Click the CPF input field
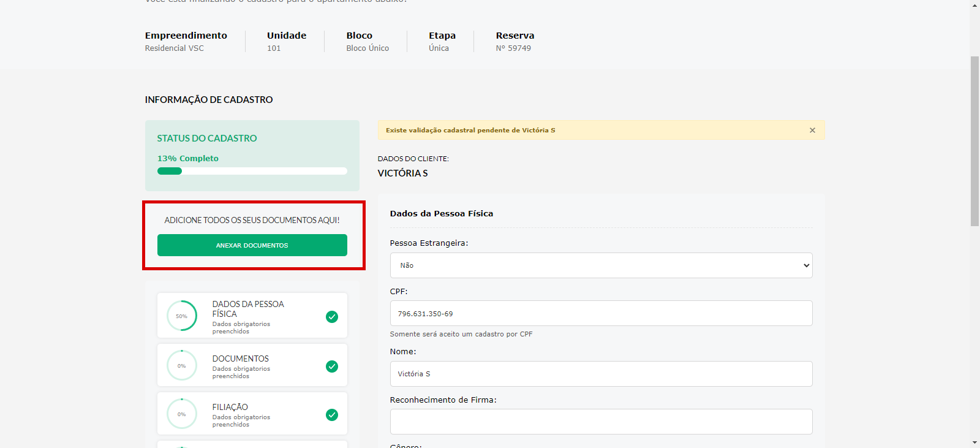 601,313
